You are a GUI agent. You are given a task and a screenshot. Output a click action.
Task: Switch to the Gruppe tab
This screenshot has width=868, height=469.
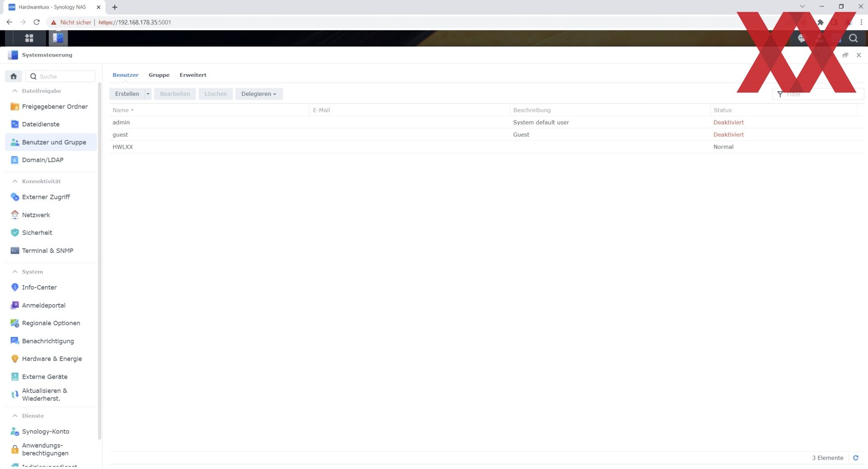(x=159, y=75)
